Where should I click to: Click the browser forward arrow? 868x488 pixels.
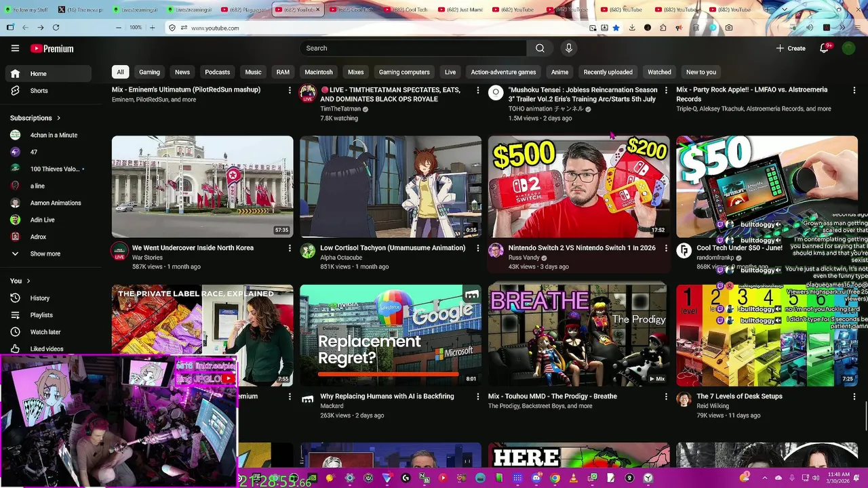40,28
